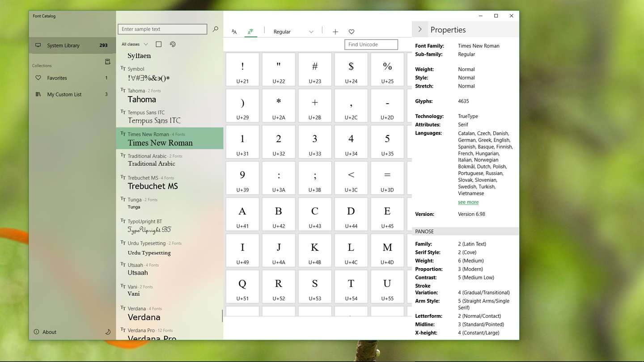Screen dimensions: 644x362
Task: Open the All classes dropdown
Action: click(135, 44)
